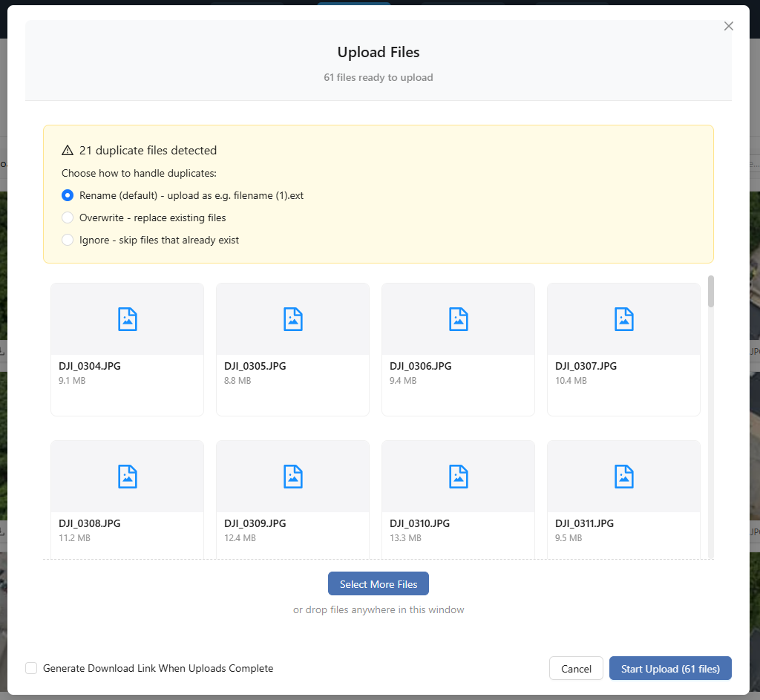
Task: Click file name DJI_0309.JPG
Action: point(255,523)
